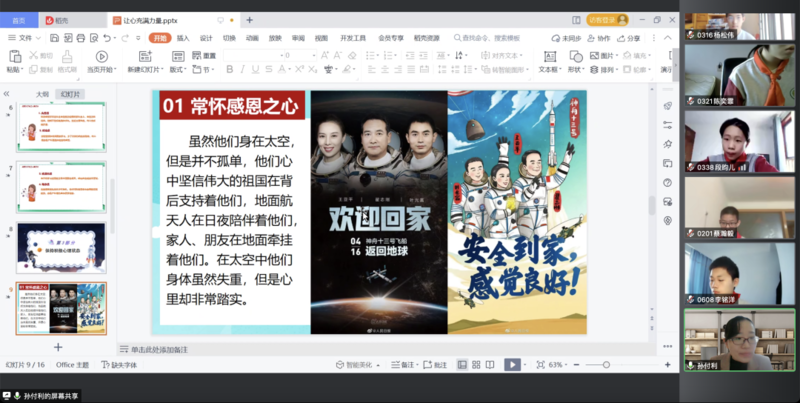Click the guest login (访客登录) button
This screenshot has width=800, height=403.
pyautogui.click(x=607, y=20)
